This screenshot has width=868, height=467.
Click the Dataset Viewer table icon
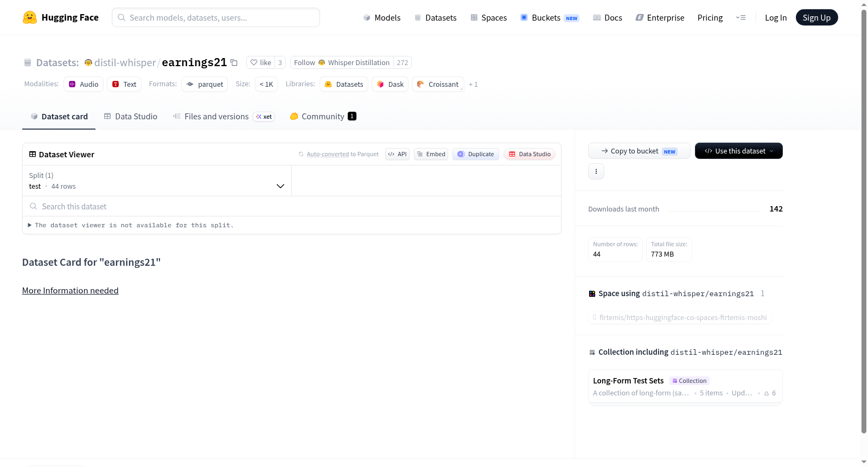tap(33, 154)
